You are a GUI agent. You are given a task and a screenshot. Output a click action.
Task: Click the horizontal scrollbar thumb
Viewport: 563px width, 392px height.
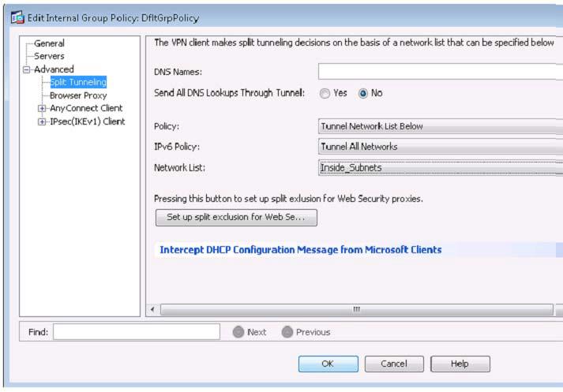pyautogui.click(x=355, y=309)
